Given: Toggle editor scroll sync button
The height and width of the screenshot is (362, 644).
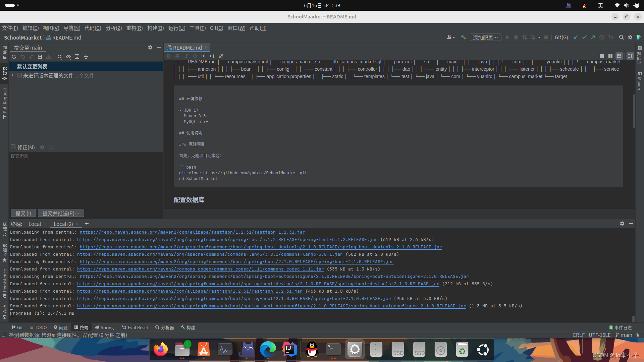Looking at the screenshot, I should (x=630, y=56).
